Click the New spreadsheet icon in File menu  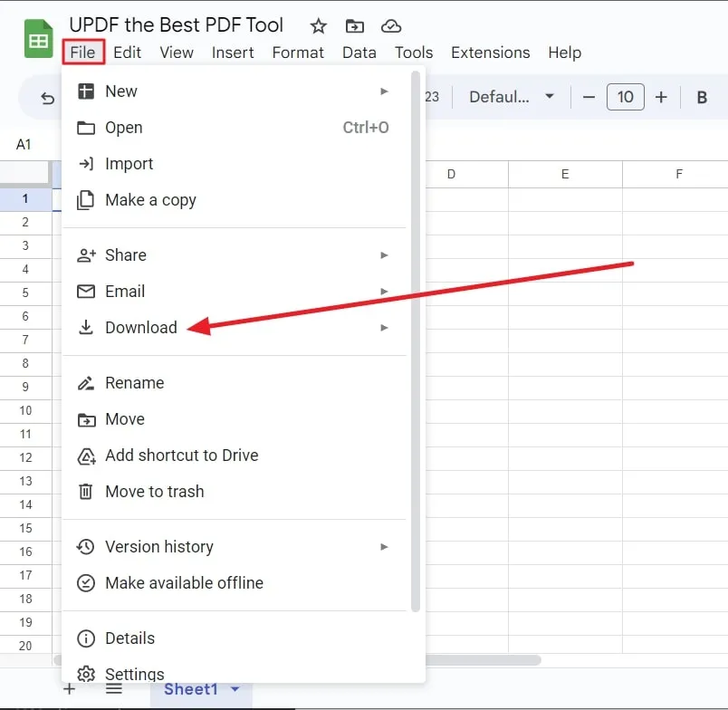pyautogui.click(x=86, y=91)
